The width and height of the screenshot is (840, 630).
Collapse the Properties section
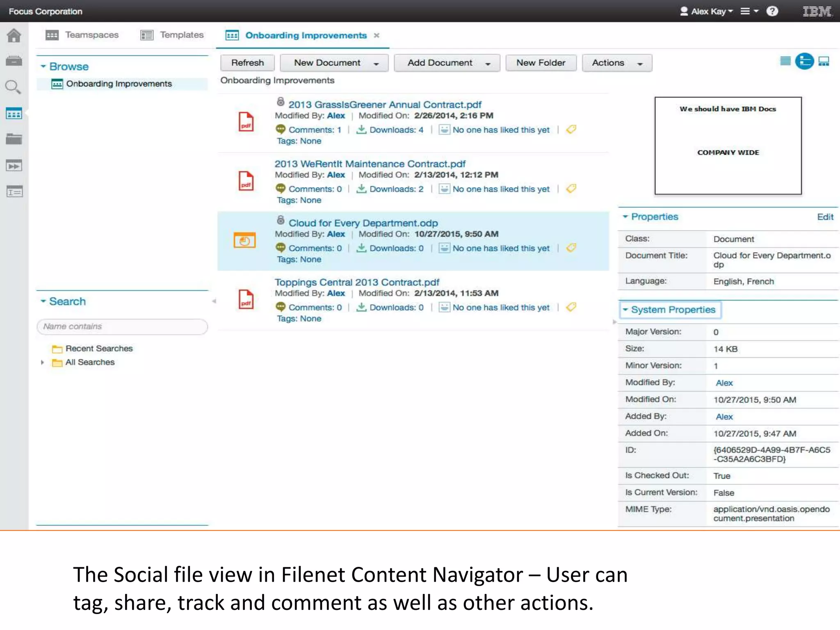(625, 217)
